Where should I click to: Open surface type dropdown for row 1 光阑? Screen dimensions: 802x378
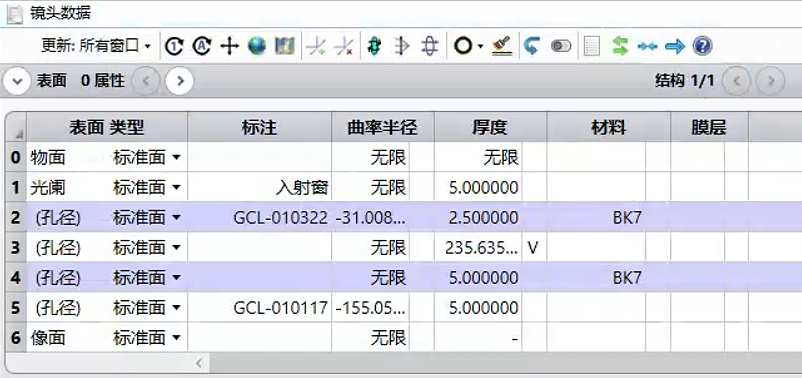[x=176, y=188]
